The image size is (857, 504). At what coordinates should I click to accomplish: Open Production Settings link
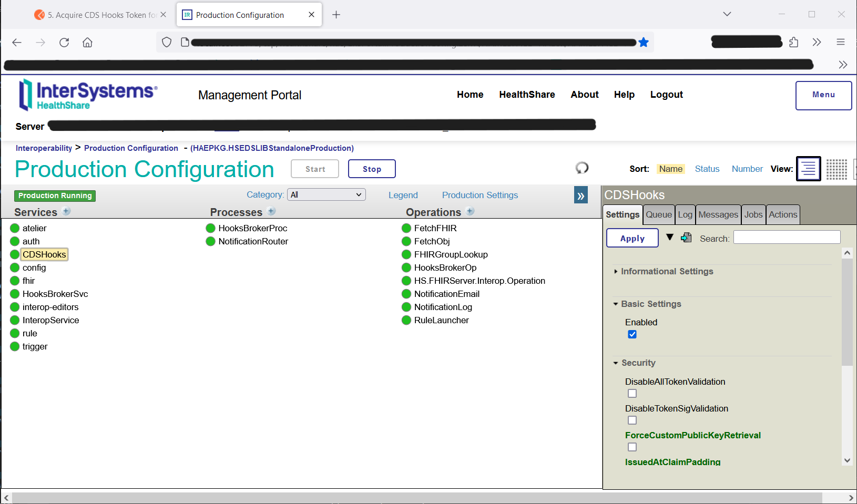point(480,195)
